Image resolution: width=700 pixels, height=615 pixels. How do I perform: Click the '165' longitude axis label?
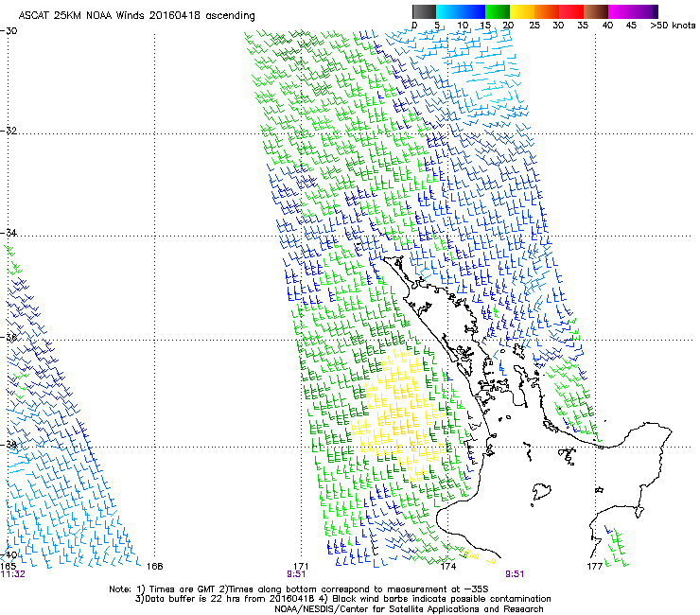(9, 567)
